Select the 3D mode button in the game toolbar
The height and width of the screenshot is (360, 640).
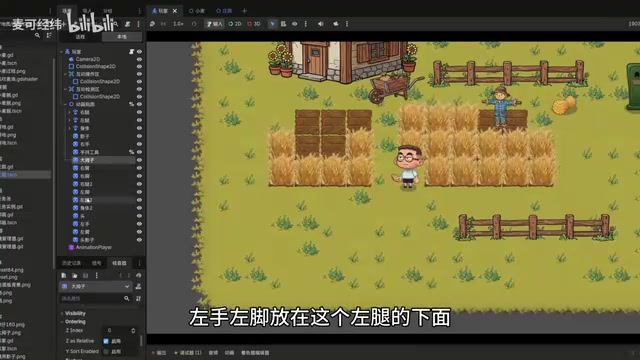[253, 24]
